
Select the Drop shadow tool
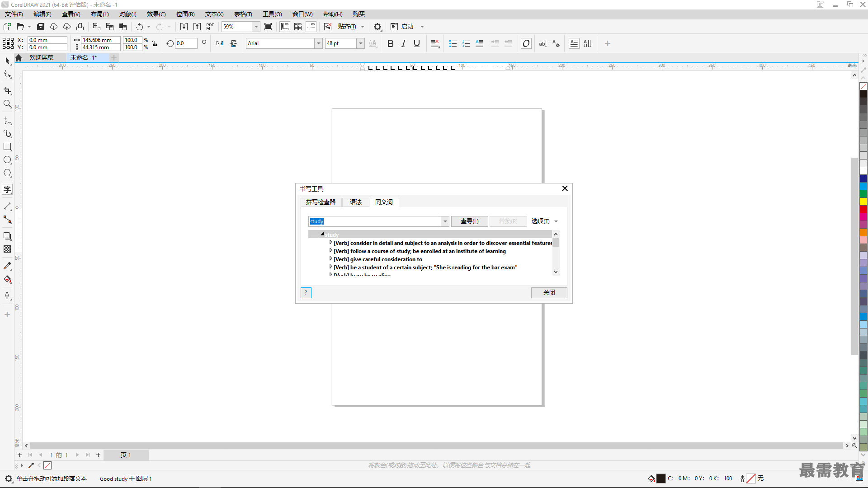[x=7, y=236]
